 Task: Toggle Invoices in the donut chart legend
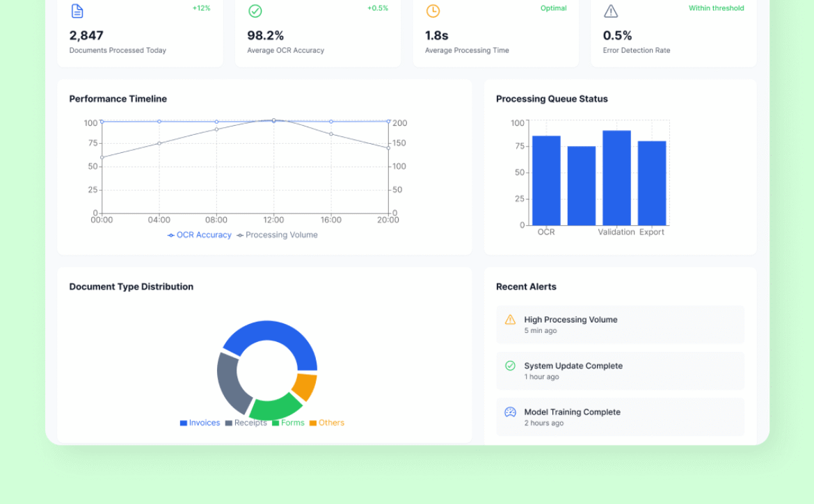click(x=200, y=423)
